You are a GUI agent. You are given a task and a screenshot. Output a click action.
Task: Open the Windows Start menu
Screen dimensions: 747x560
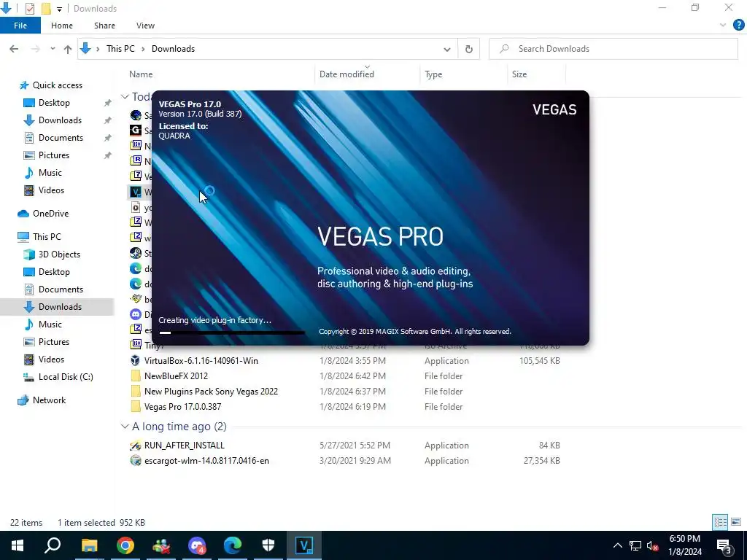(x=18, y=545)
